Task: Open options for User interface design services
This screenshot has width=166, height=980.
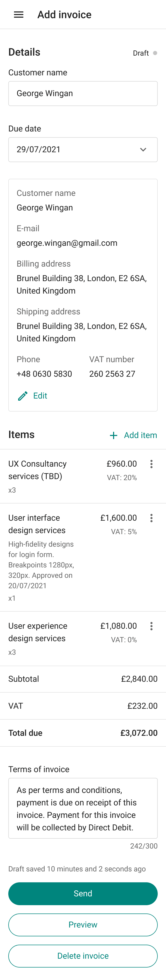Action: (151, 518)
